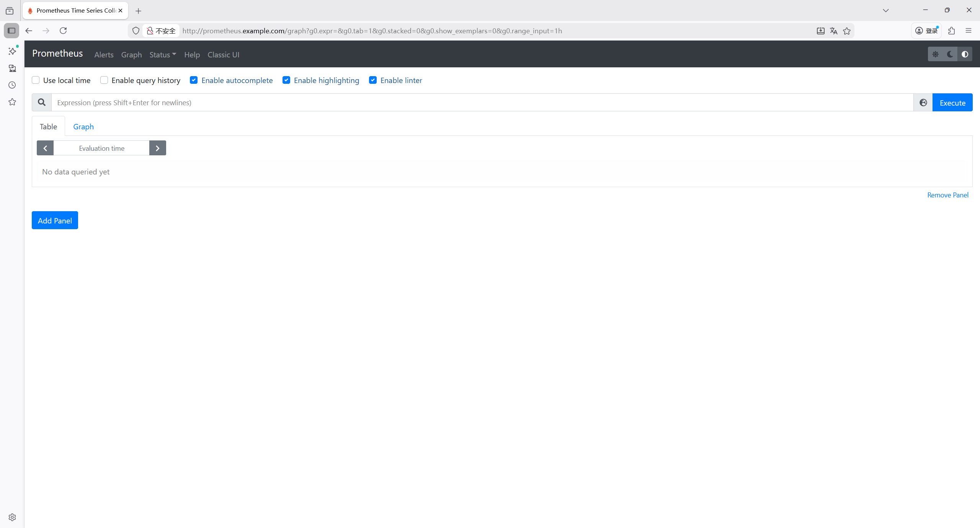The width and height of the screenshot is (980, 528).
Task: Switch to dark theme moon icon
Action: point(950,54)
